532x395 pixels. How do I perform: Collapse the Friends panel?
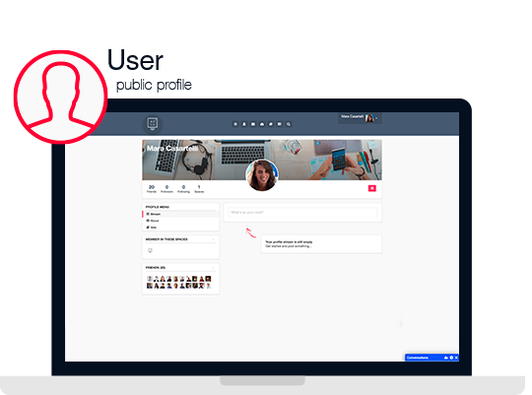[214, 268]
